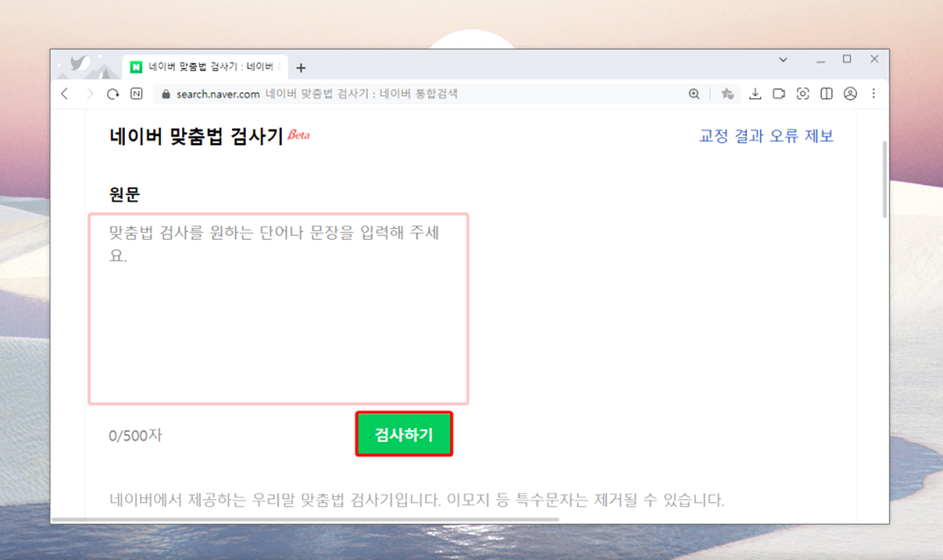Reload the page with the refresh icon
943x560 pixels.
click(x=113, y=94)
